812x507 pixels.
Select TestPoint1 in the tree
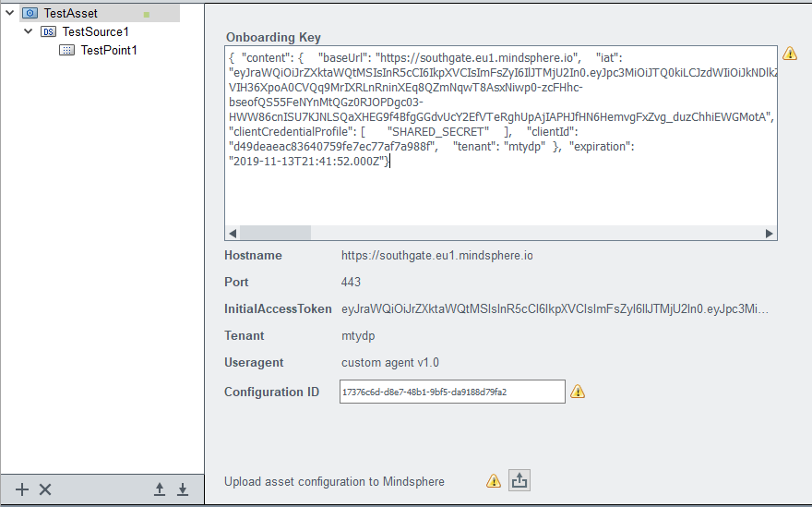click(x=109, y=50)
